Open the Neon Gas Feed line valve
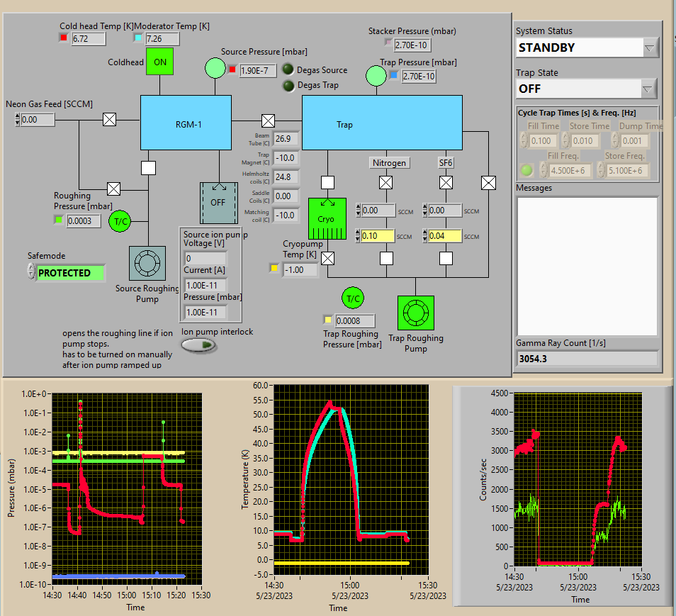This screenshot has height=616, width=676. pos(109,119)
